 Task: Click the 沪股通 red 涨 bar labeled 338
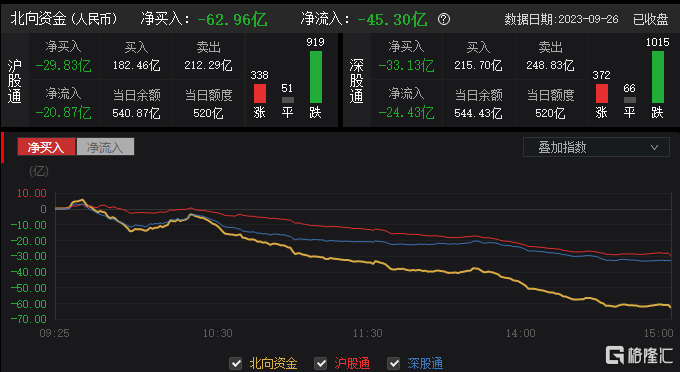[x=260, y=93]
